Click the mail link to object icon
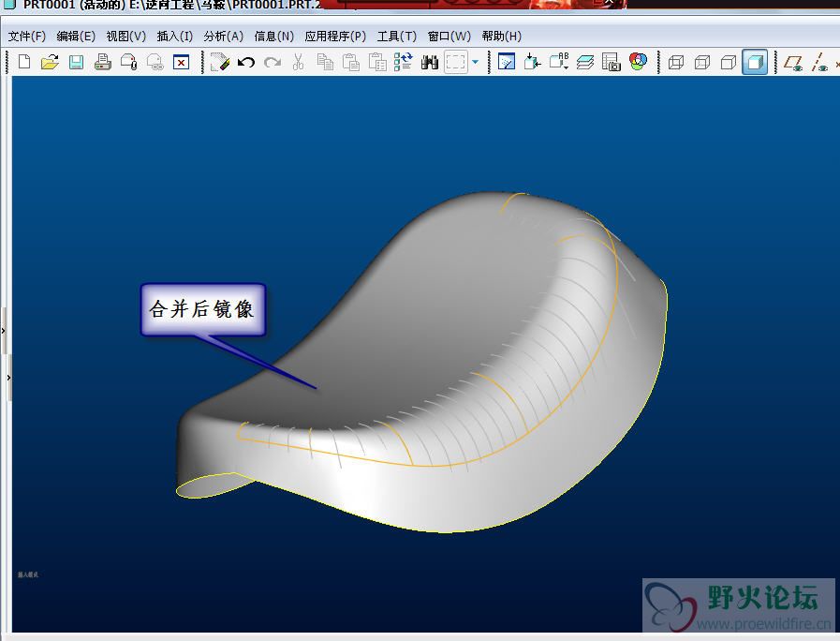840x641 pixels. coord(155,62)
